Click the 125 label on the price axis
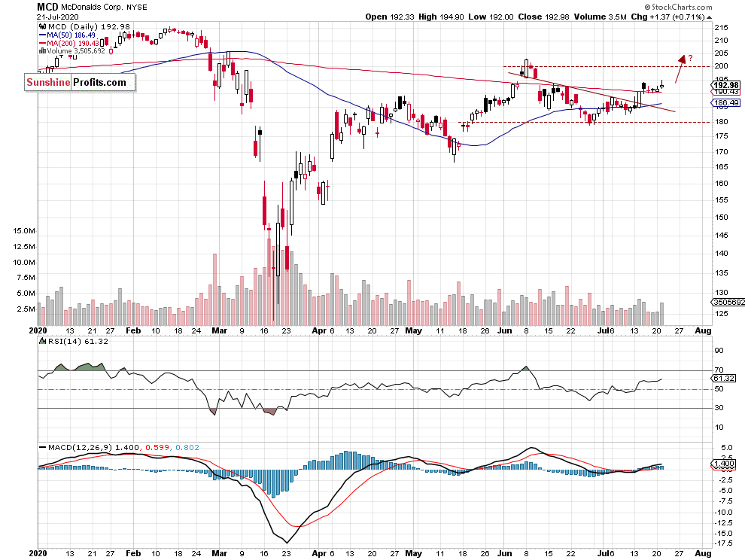This screenshot has width=745, height=560. coord(721,314)
